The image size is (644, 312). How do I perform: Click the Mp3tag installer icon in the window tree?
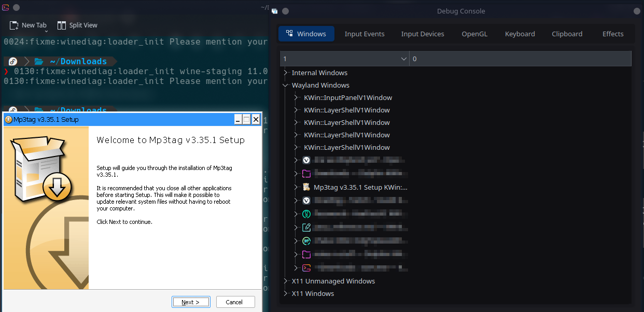click(306, 187)
